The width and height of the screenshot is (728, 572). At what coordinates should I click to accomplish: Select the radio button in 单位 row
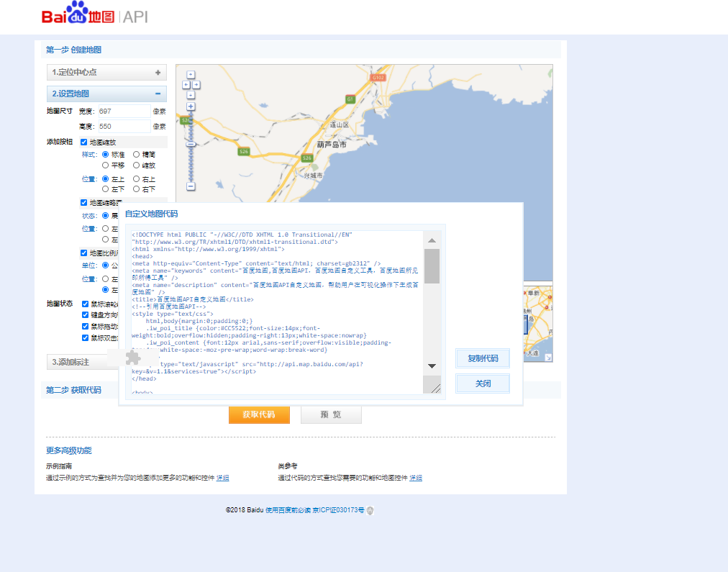click(106, 265)
